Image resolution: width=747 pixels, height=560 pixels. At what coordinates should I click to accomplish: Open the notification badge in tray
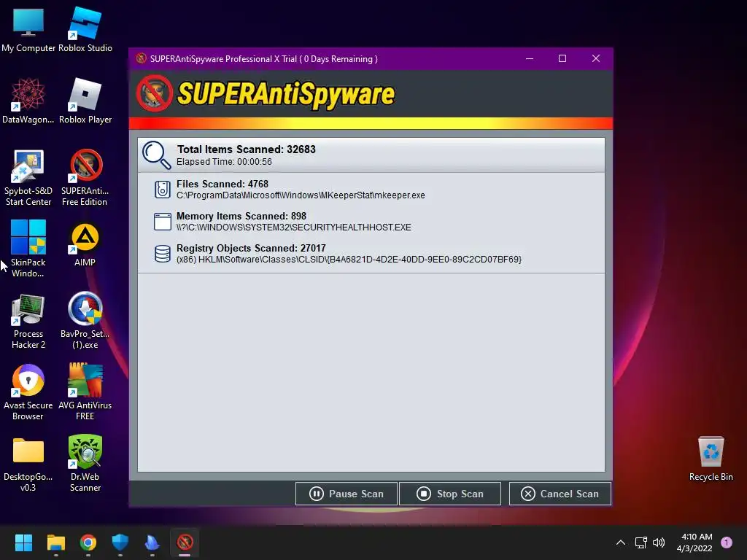[x=727, y=542]
